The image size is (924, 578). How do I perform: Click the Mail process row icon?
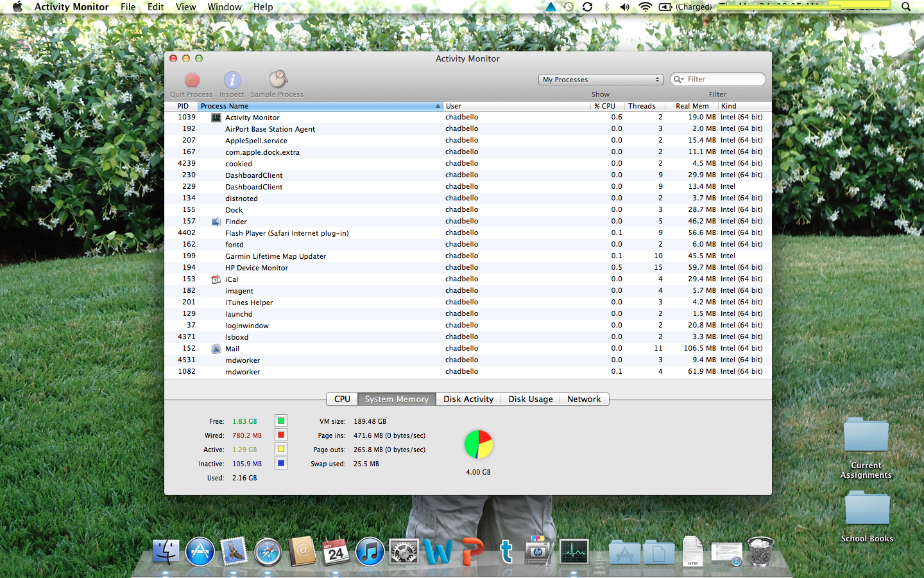pos(216,349)
